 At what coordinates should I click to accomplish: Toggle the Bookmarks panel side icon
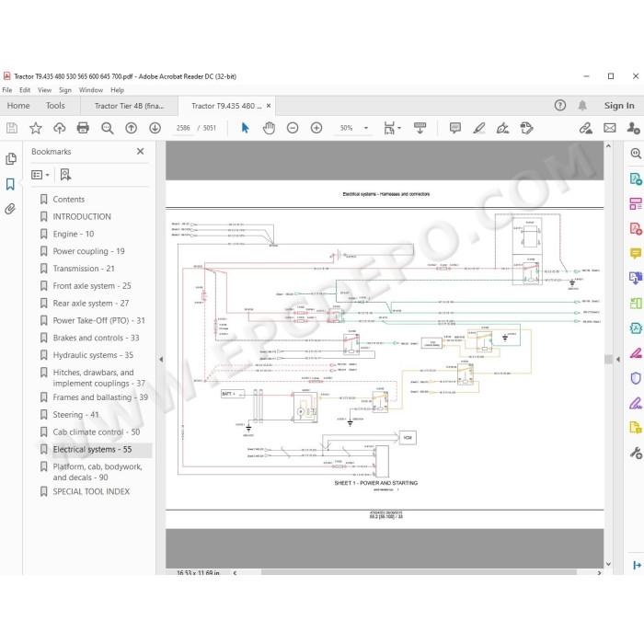pos(10,184)
